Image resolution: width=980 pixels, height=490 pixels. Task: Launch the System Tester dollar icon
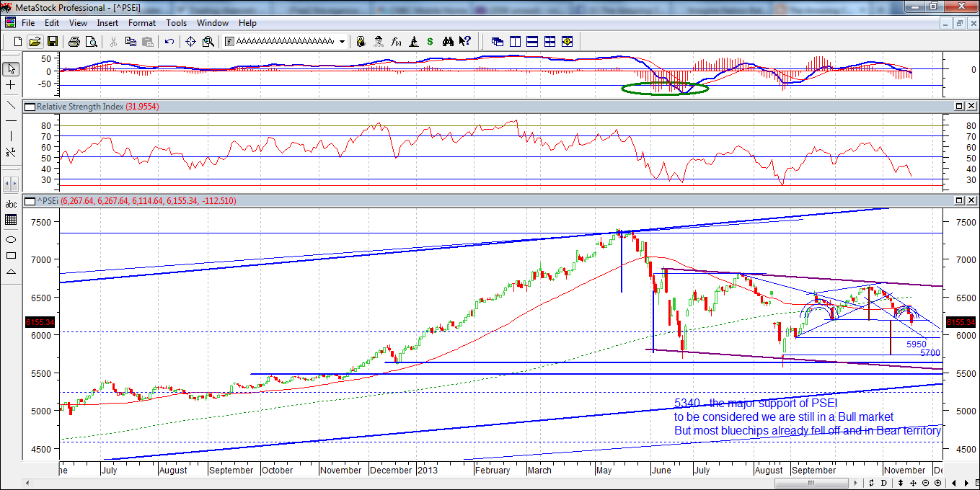point(430,41)
